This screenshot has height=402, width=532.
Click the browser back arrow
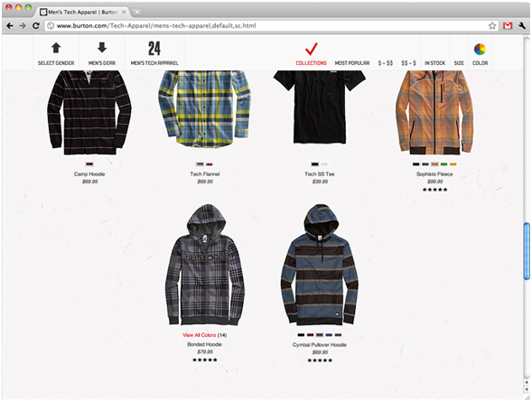[10, 26]
